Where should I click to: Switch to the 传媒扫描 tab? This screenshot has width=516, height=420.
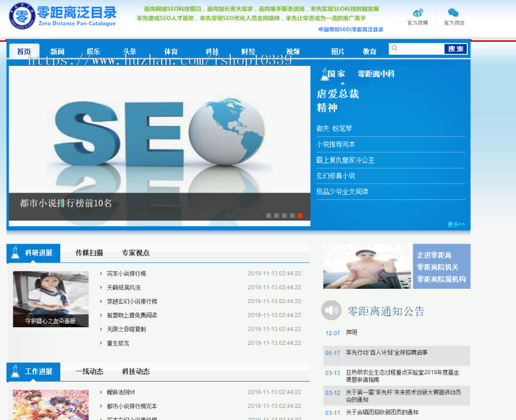click(x=89, y=253)
